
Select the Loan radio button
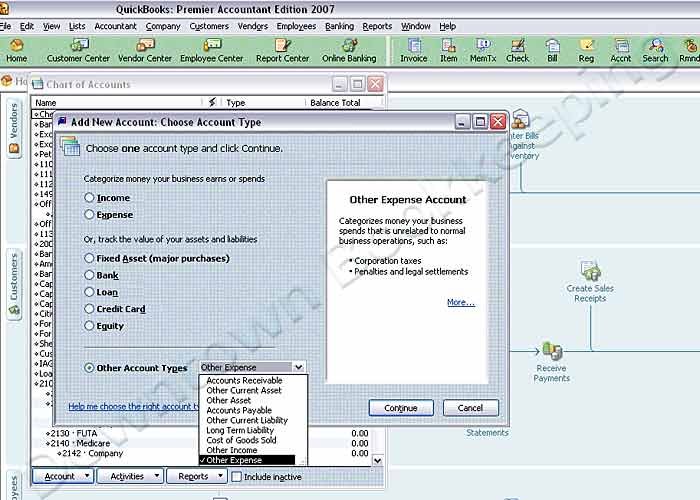pos(89,292)
